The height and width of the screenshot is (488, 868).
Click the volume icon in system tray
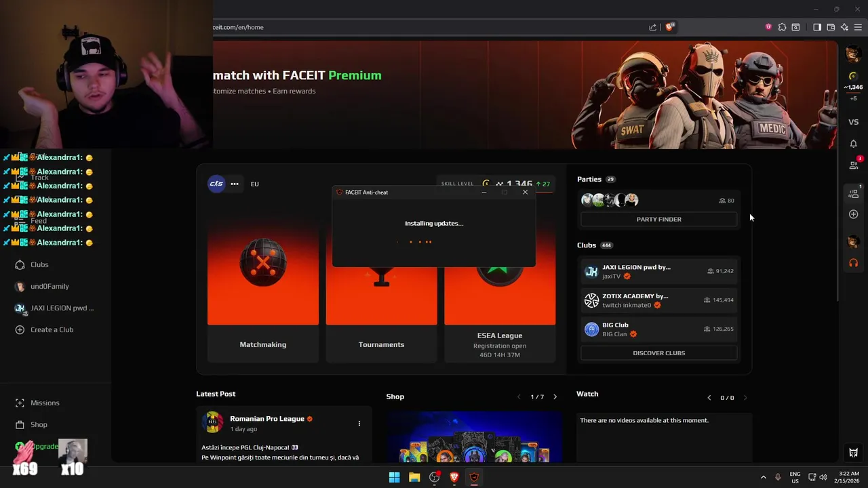pyautogui.click(x=823, y=477)
